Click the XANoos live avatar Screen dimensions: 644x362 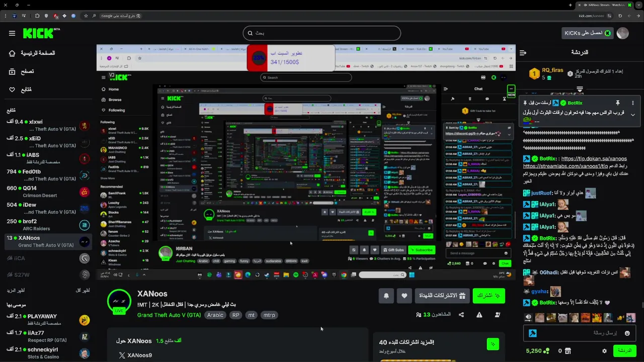[x=119, y=301]
